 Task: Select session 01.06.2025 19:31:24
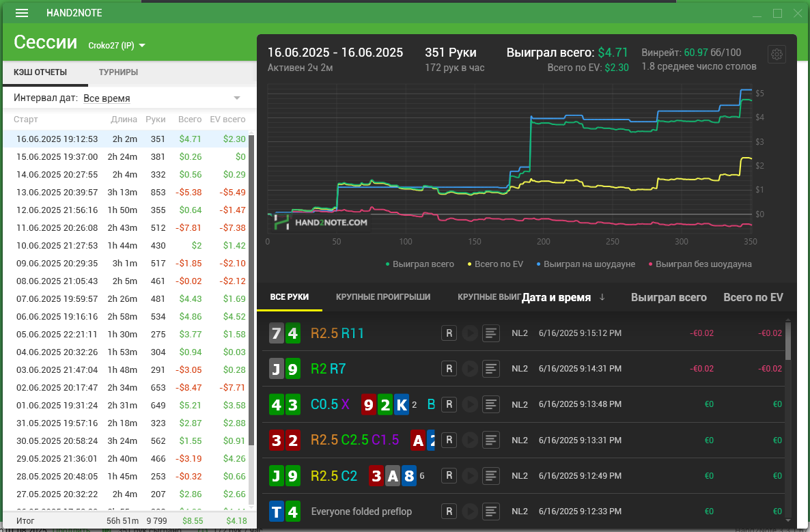pos(126,406)
